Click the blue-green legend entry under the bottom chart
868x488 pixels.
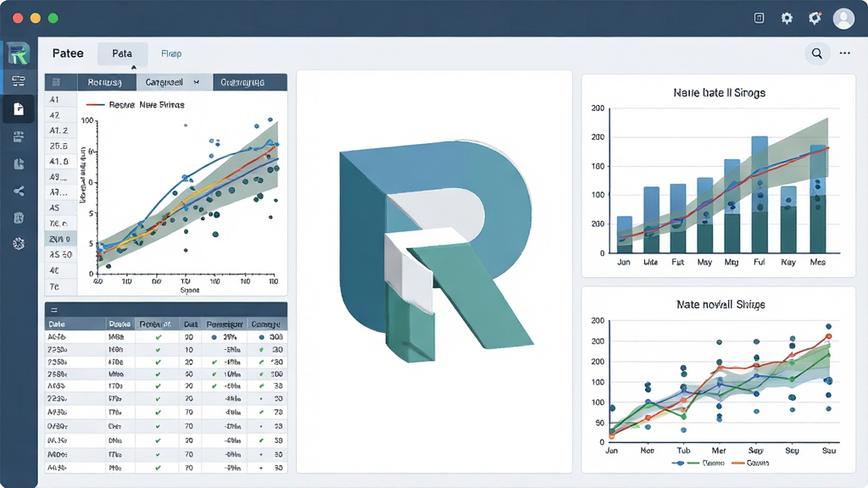(x=698, y=463)
